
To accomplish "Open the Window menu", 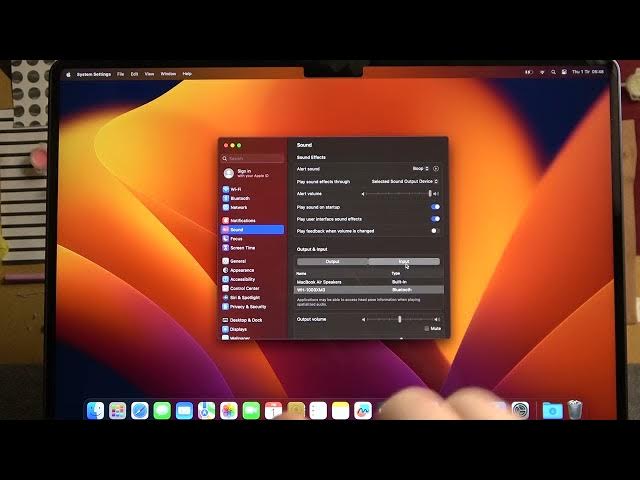I will (x=168, y=74).
